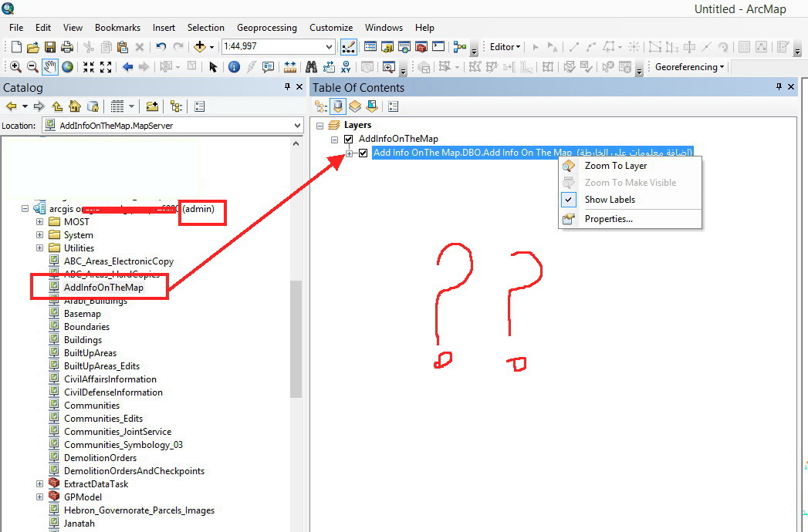Open the Customize menu
808x532 pixels.
331,28
